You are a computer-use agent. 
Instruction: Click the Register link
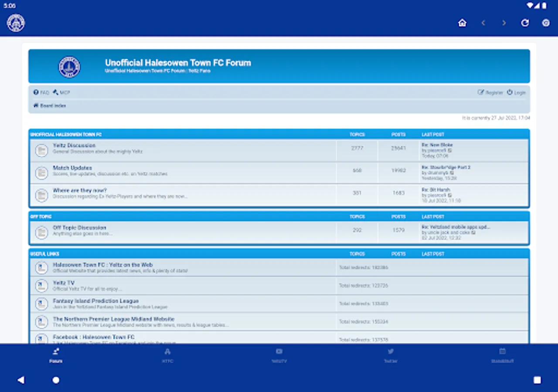coord(490,92)
